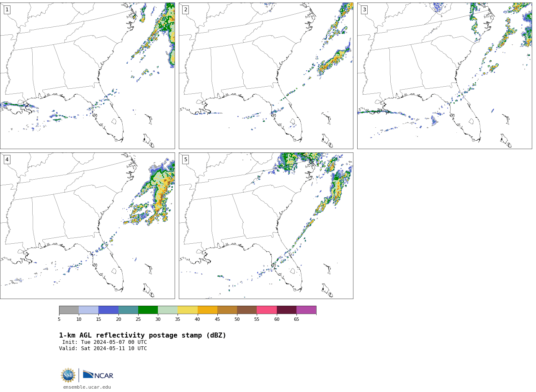Click the teal 20-25 dBZ swatch
The width and height of the screenshot is (536, 392).
[128, 310]
